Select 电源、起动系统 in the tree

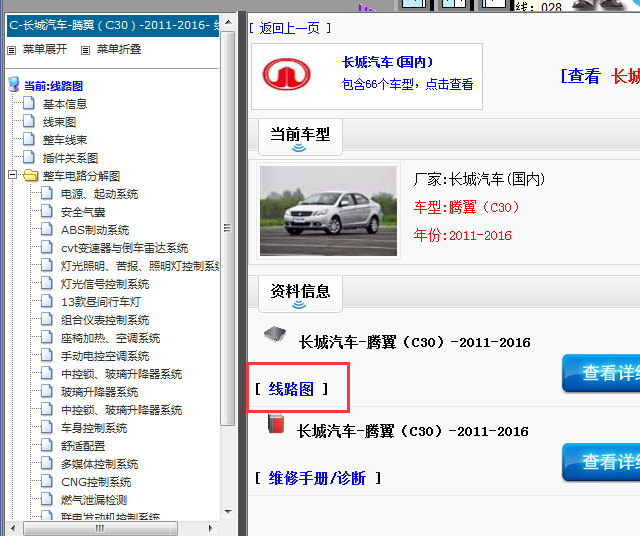(x=100, y=194)
